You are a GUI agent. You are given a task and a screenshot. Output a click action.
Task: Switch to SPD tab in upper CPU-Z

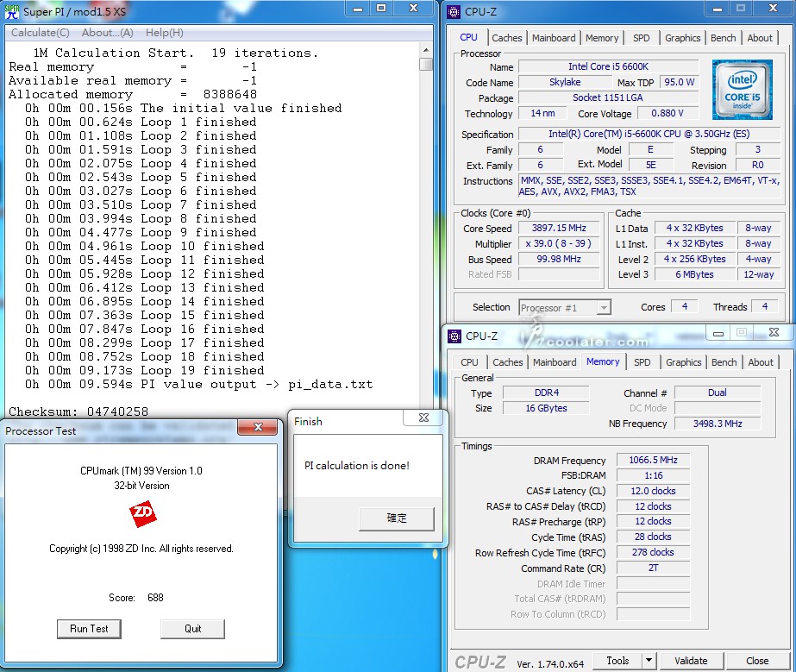(x=641, y=38)
